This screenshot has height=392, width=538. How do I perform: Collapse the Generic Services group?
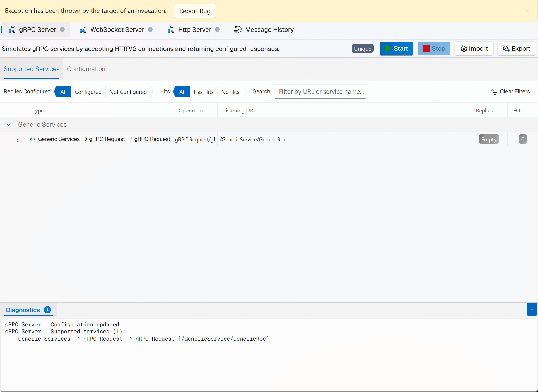(8, 125)
